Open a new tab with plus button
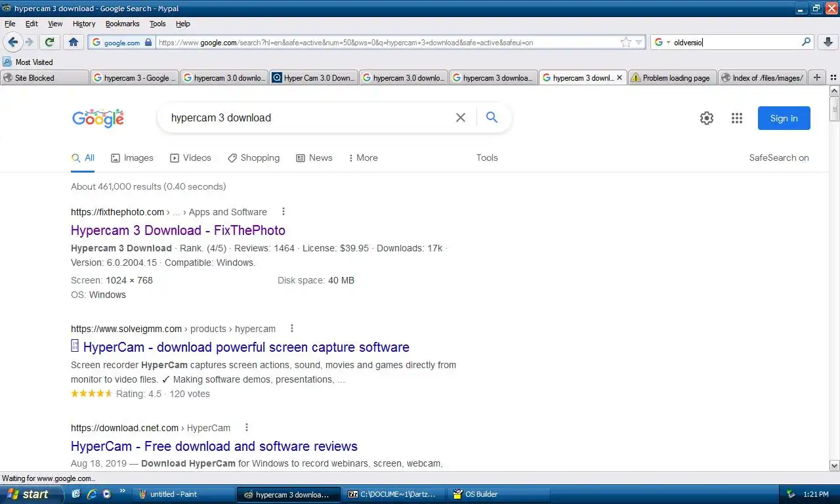Screen dimensions: 840x504 817,77
